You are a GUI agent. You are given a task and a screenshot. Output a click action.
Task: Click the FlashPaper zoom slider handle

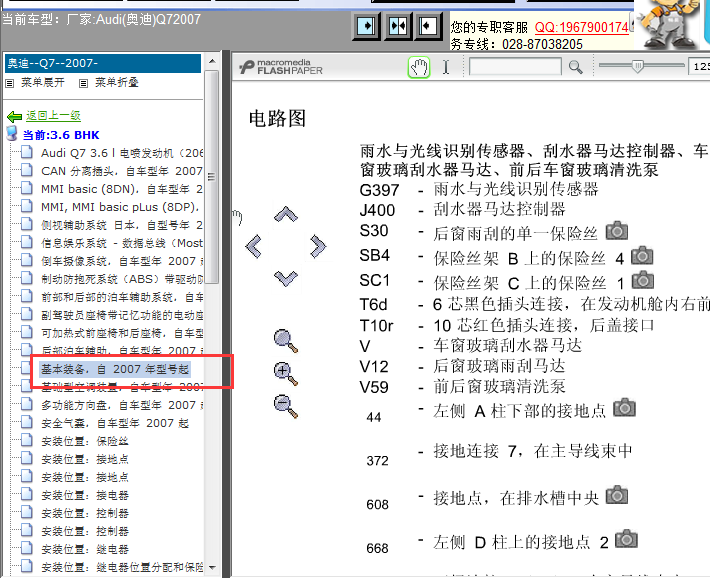click(638, 67)
